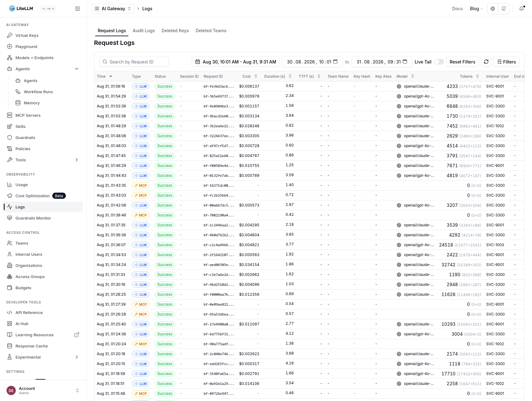Screen dimensions: 532x401
Task: Sort by Tokens column
Action: (470, 76)
